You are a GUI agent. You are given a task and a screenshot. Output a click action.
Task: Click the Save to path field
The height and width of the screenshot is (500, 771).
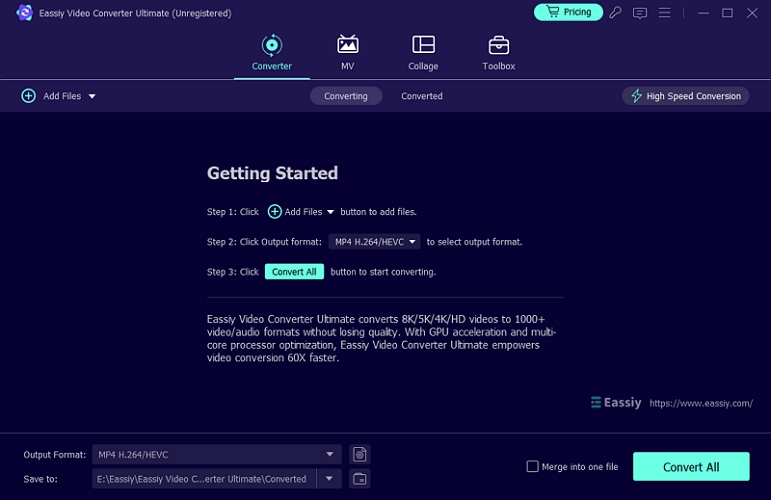coord(204,479)
